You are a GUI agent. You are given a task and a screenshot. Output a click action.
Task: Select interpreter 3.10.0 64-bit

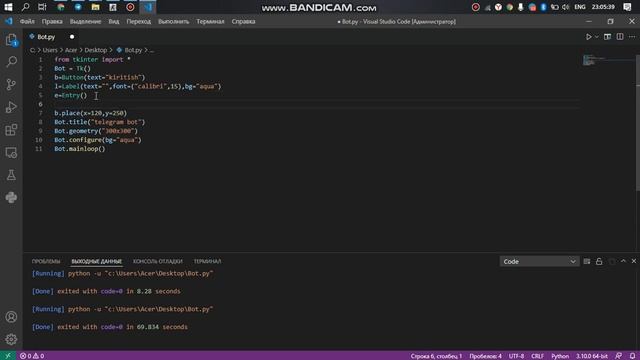(x=592, y=356)
